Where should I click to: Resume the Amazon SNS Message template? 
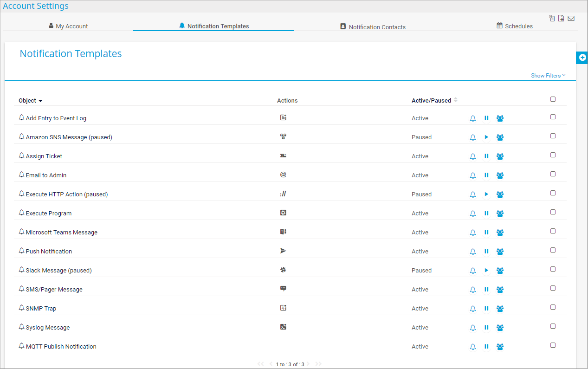pyautogui.click(x=486, y=137)
